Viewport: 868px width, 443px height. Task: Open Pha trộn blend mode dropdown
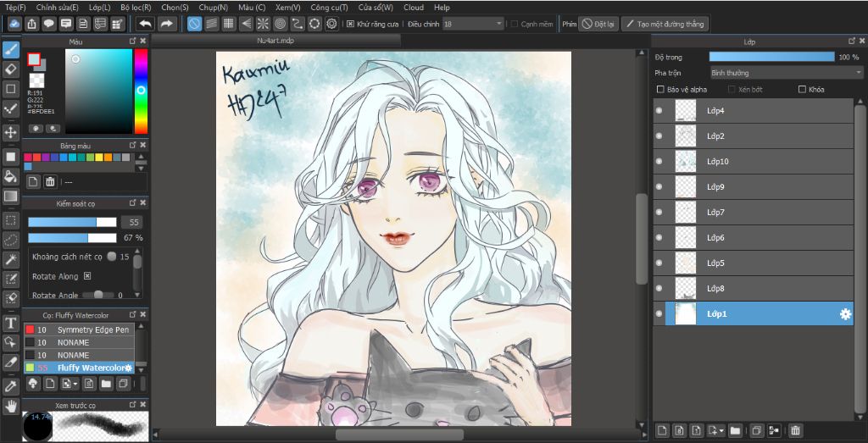point(786,73)
